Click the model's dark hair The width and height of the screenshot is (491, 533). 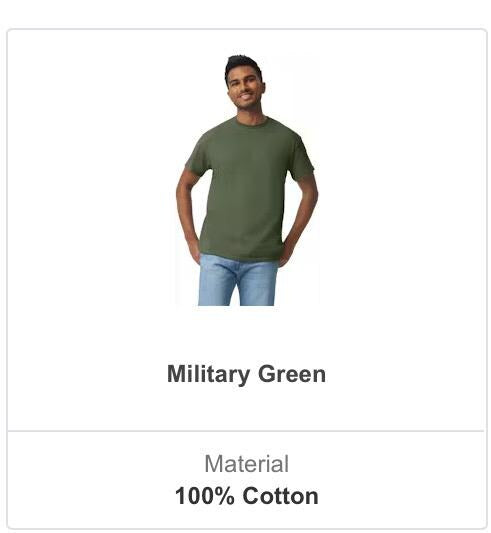(242, 65)
